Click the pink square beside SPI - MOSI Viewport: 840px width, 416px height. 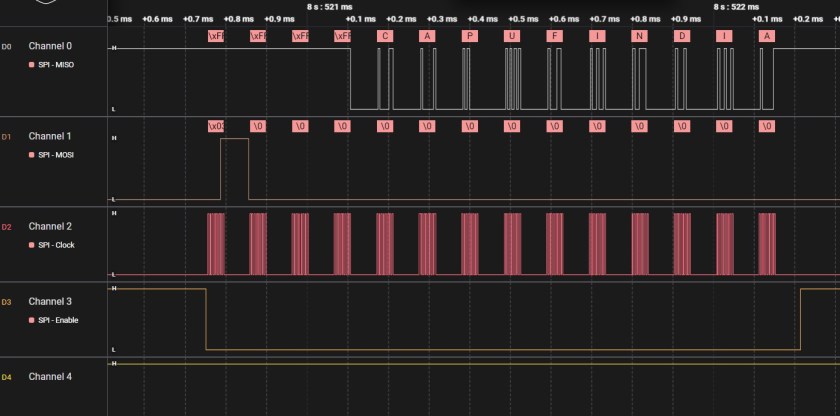click(x=31, y=155)
